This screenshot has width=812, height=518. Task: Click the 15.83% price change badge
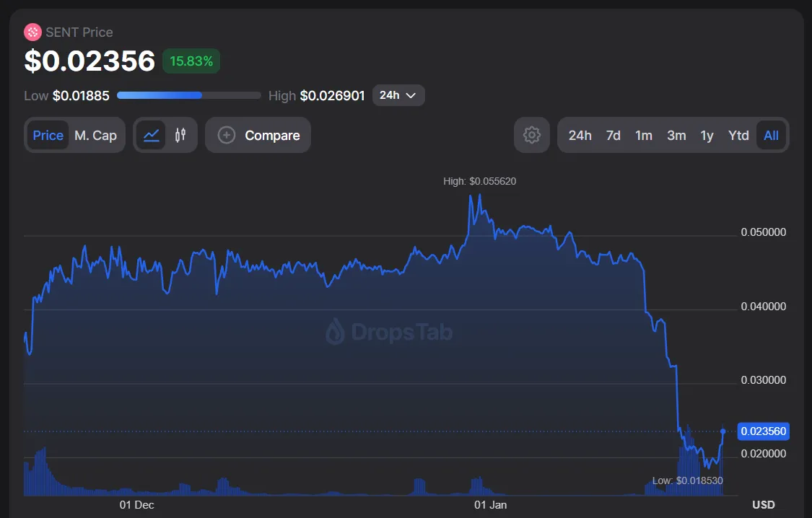click(x=191, y=61)
